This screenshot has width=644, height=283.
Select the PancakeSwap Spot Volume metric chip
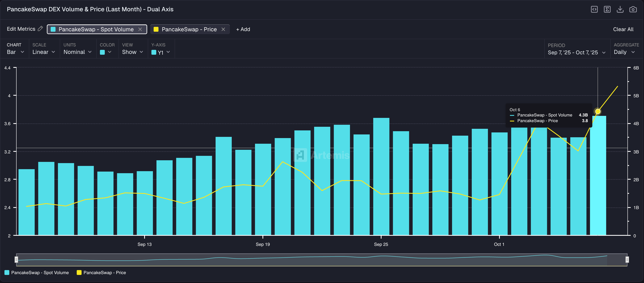point(96,29)
